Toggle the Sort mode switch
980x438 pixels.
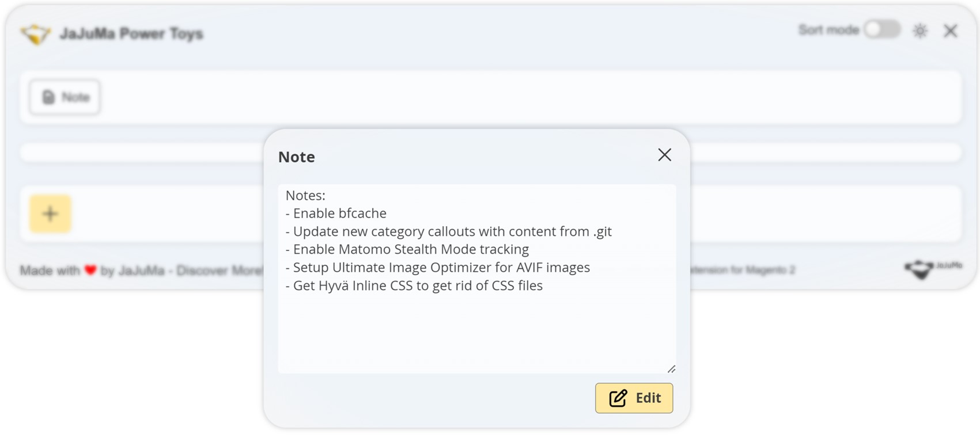click(882, 30)
